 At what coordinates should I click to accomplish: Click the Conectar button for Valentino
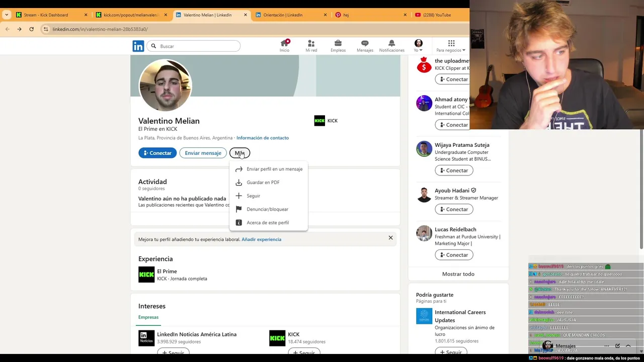(157, 153)
